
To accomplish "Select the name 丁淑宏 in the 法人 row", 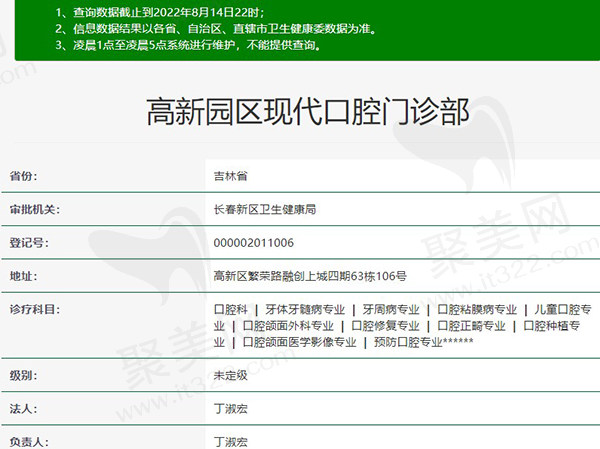I will coord(231,408).
